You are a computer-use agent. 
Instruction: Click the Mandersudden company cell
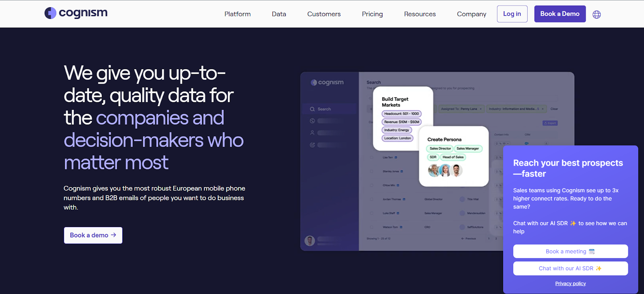coord(476,213)
